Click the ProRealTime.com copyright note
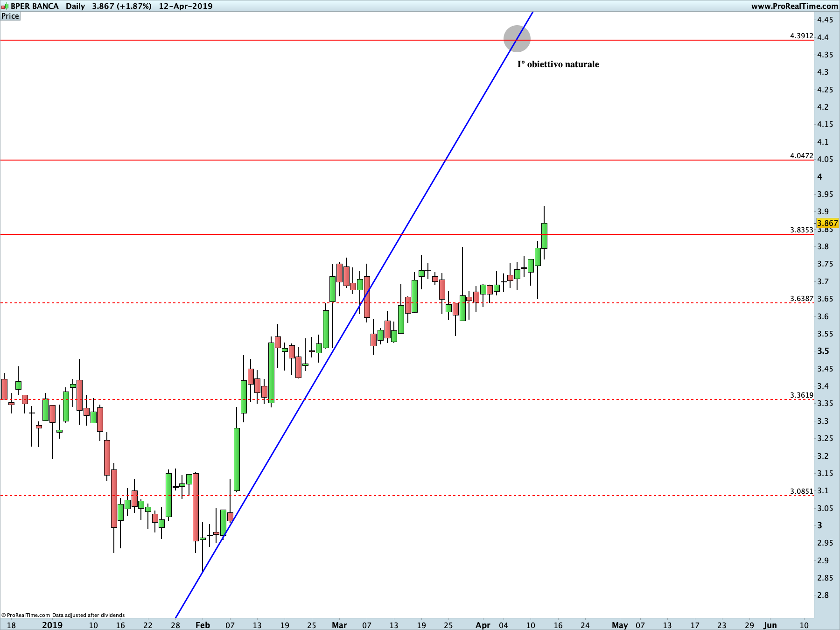The height and width of the screenshot is (630, 840). click(x=63, y=615)
